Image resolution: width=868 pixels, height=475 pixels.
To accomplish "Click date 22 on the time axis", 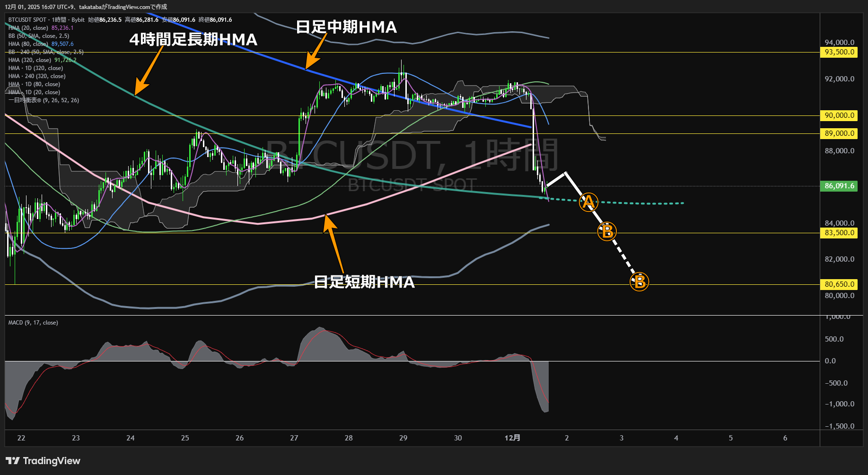I will [x=21, y=438].
